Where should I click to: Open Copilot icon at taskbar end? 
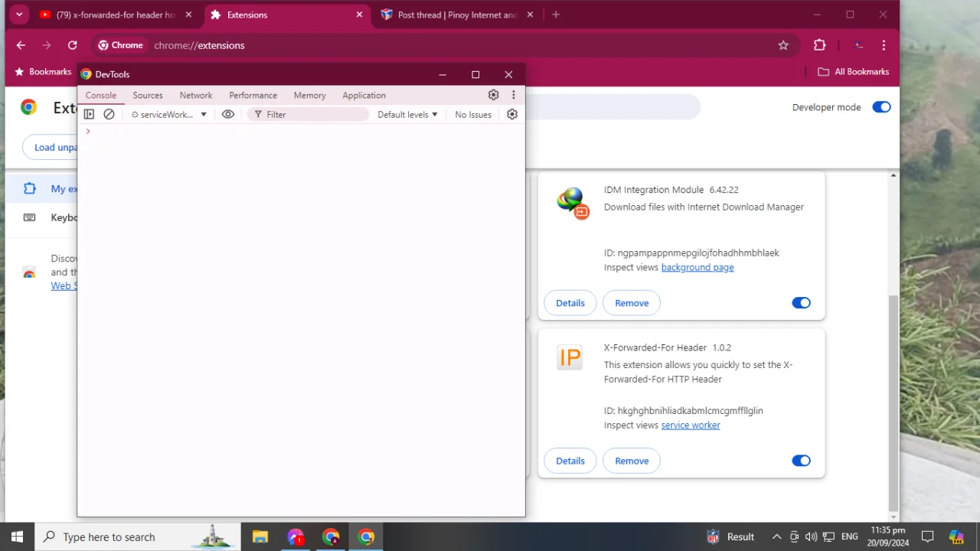[956, 536]
